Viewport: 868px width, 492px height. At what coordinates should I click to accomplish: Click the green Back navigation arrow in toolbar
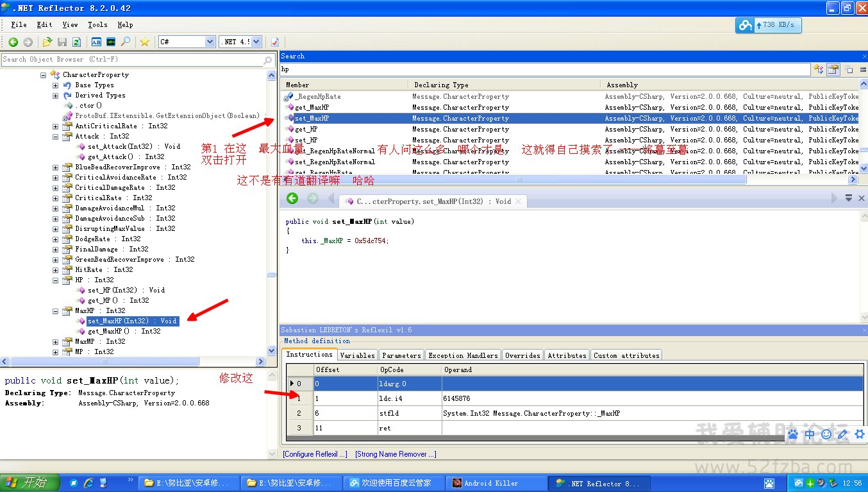13,42
